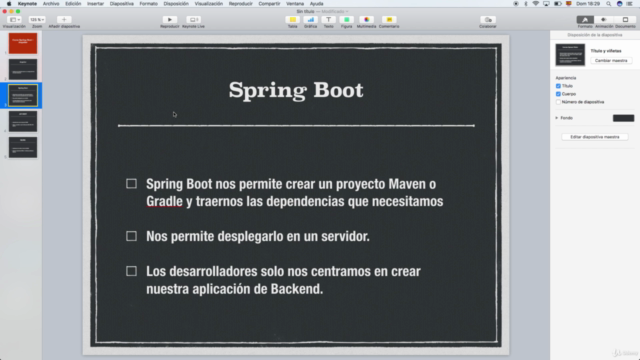This screenshot has height=360, width=640.
Task: Open the Archivo menu
Action: tap(51, 4)
